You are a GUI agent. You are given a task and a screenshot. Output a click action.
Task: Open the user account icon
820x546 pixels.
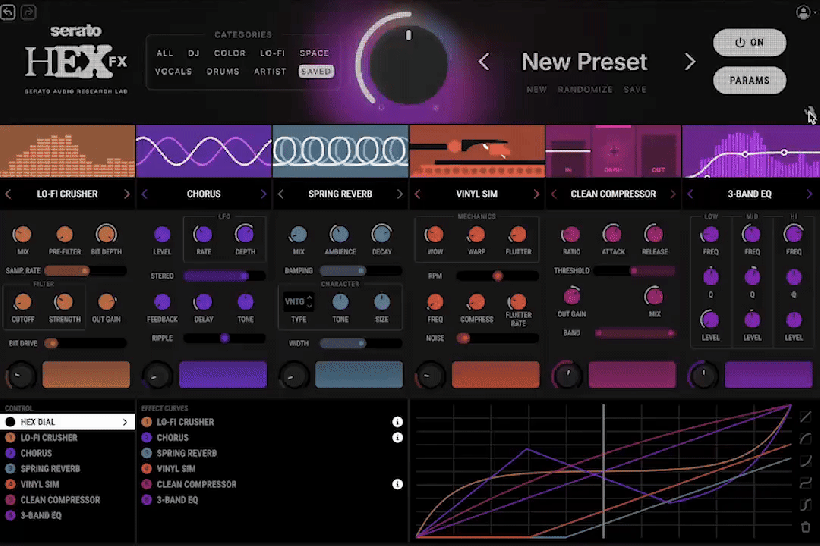803,12
